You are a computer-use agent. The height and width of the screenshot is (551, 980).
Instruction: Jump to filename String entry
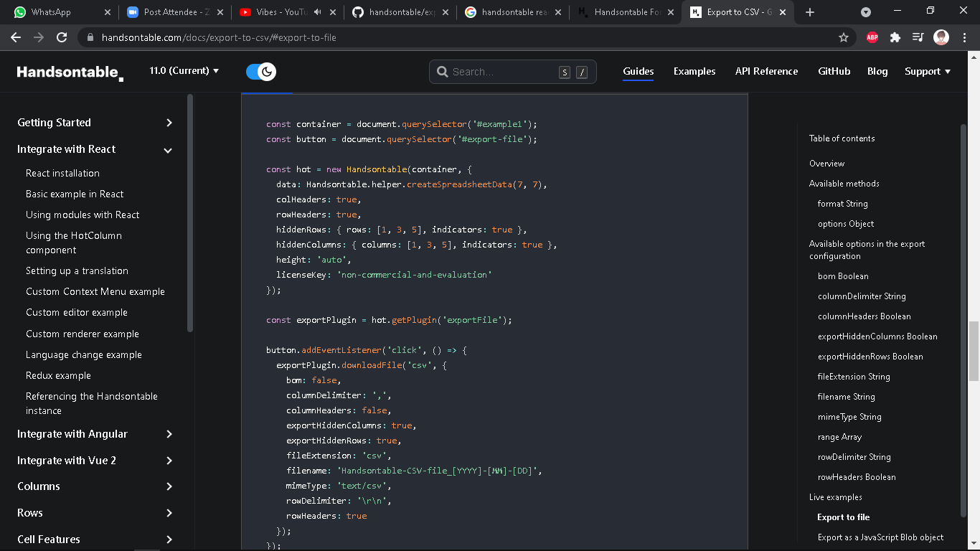pos(847,397)
